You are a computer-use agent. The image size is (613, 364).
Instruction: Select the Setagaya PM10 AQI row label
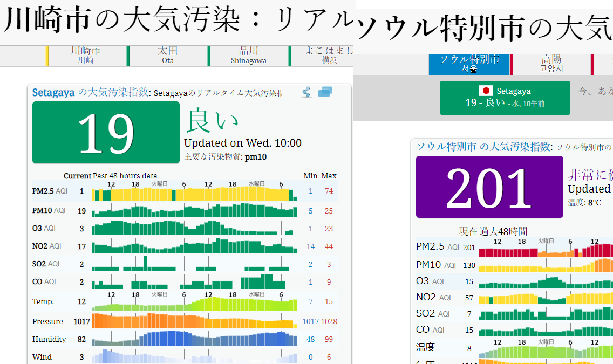(49, 211)
